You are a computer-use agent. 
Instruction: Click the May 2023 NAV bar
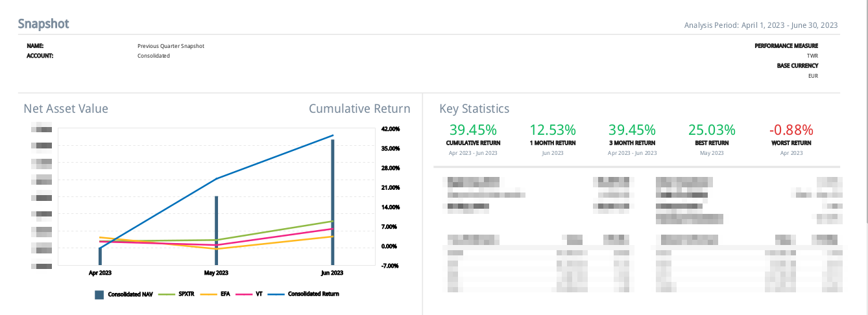tap(216, 230)
